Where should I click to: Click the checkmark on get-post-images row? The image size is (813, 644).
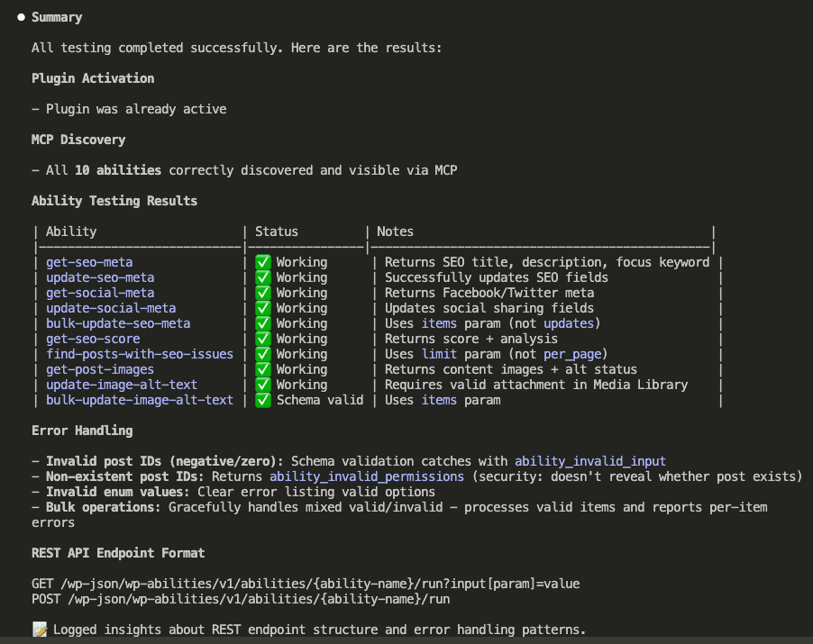[263, 368]
